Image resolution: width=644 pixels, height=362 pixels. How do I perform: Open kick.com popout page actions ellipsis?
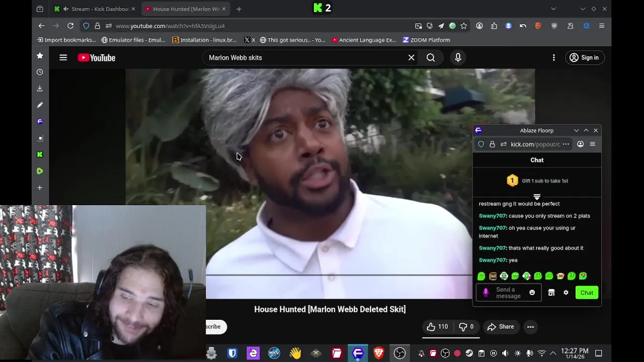[x=566, y=144]
